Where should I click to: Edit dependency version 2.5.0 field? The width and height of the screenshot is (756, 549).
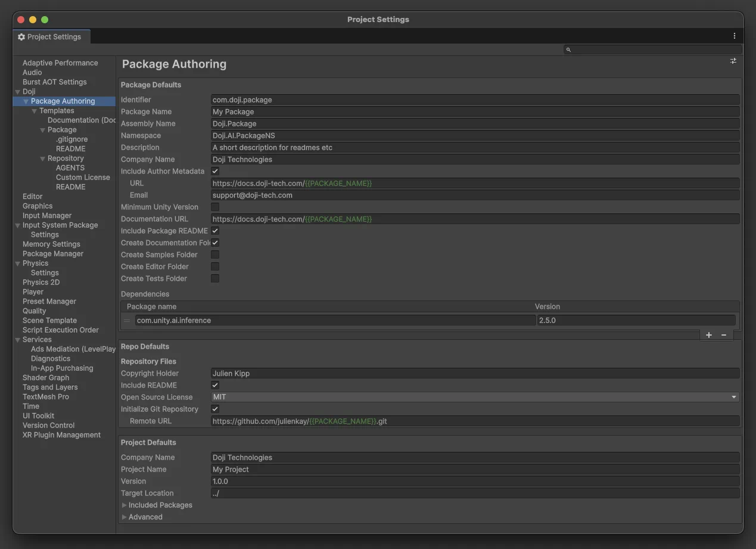pos(636,320)
